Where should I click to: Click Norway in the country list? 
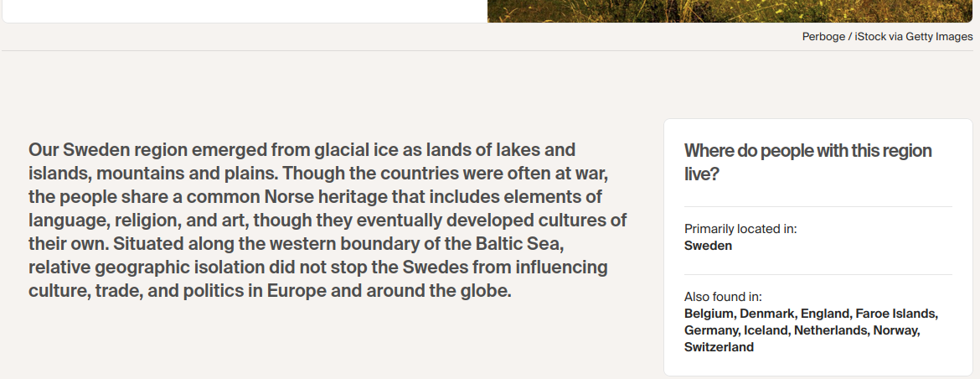pos(895,330)
